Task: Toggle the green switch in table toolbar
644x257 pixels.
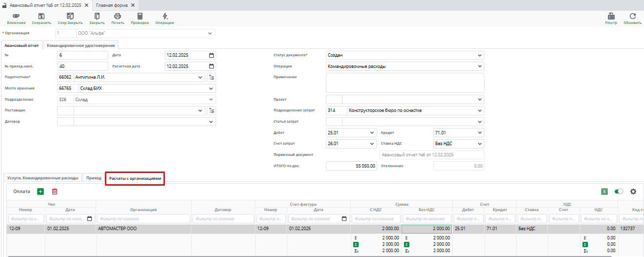Action: (619, 192)
